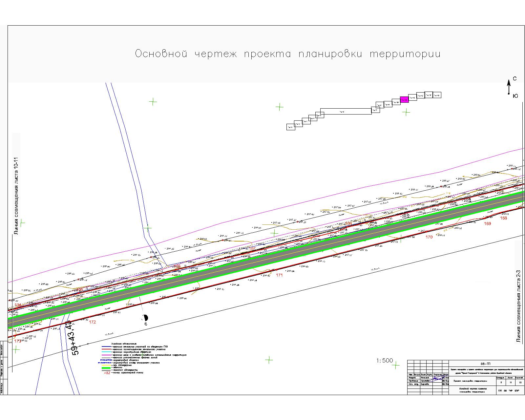Click the gray road surface swatch in the legend

coord(107,370)
